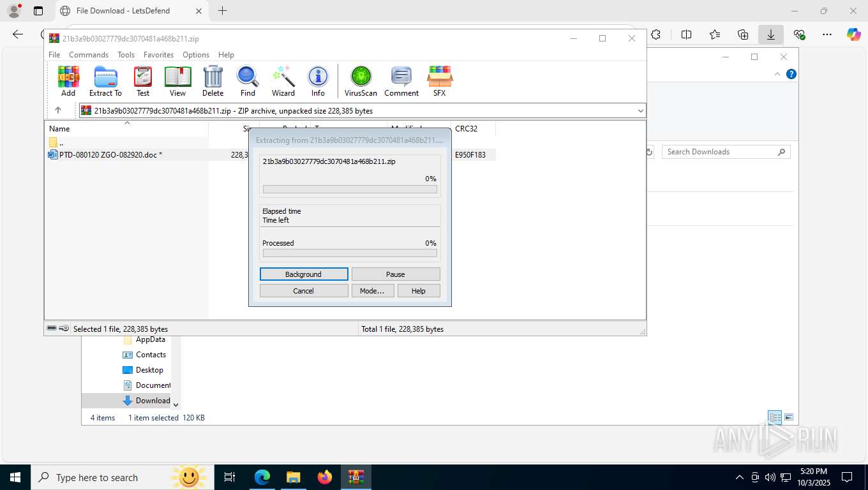
Task: Select Desktop in Explorer navigation pane
Action: point(144,370)
